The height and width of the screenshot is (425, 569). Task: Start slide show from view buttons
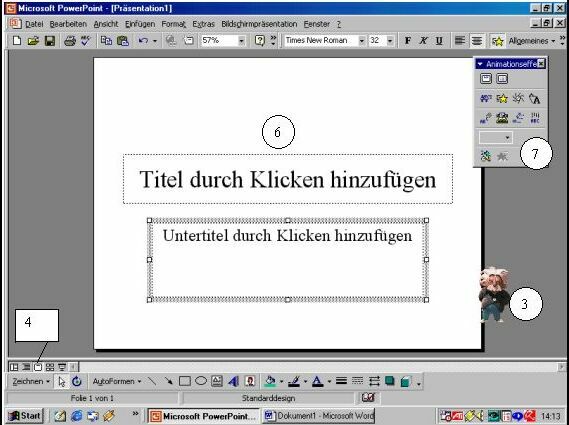click(62, 367)
